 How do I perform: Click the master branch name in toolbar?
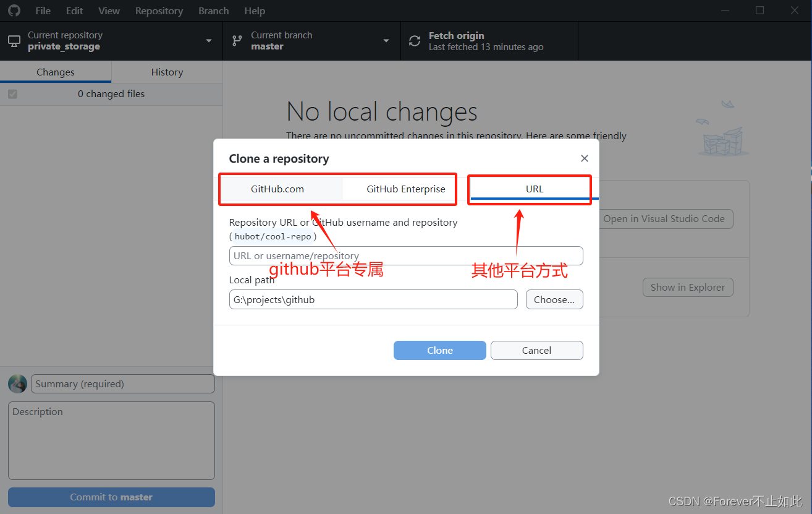267,46
